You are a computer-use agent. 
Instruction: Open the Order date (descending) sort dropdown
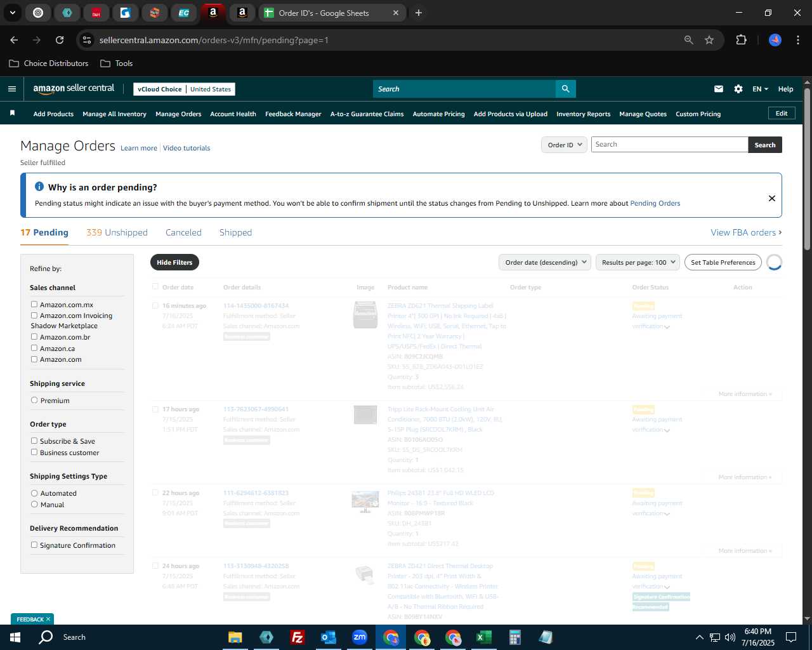coord(545,262)
